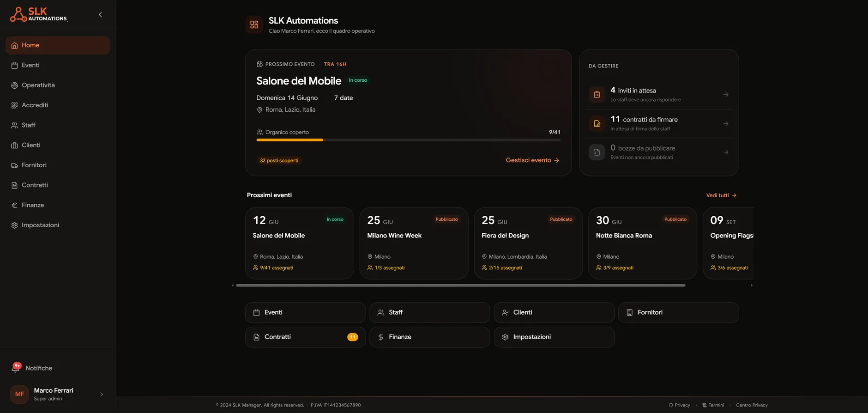Open contratti da firmare arrow
Image resolution: width=868 pixels, height=413 pixels.
(x=726, y=124)
